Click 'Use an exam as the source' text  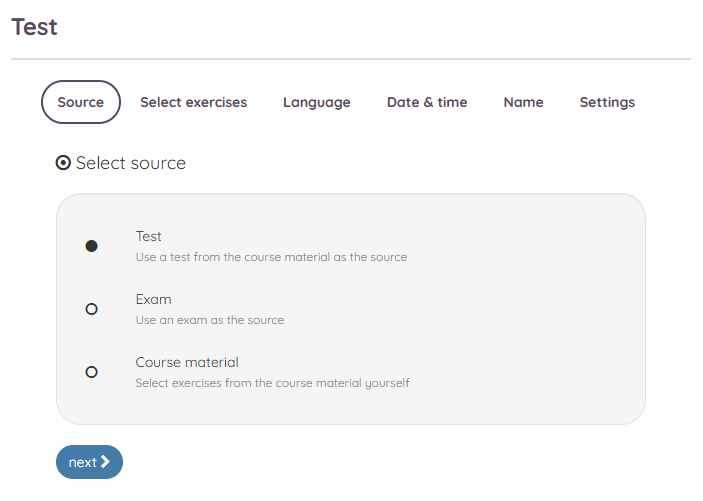click(x=210, y=320)
